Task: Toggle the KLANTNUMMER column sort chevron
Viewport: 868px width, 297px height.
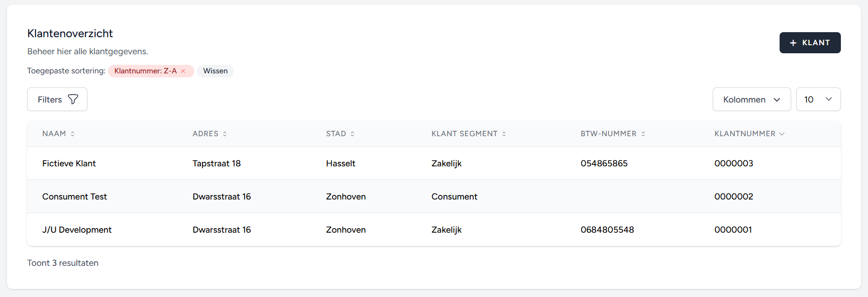Action: click(x=782, y=134)
